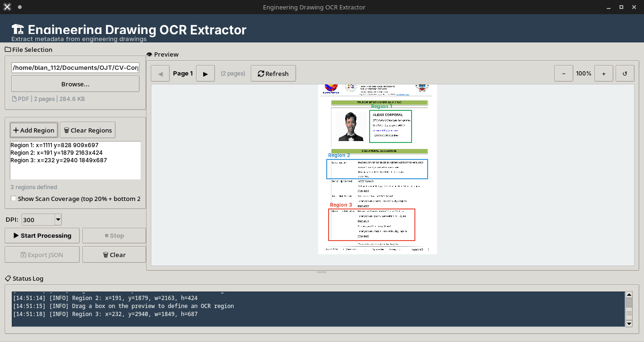The height and width of the screenshot is (342, 644).
Task: Close the window with title bar X
Action: coord(635,7)
